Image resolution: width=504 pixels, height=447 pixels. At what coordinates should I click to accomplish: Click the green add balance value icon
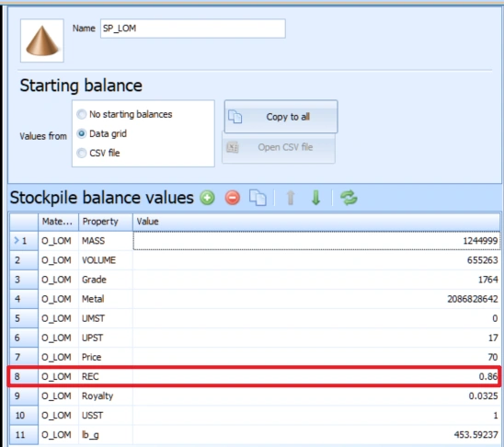[x=207, y=198]
